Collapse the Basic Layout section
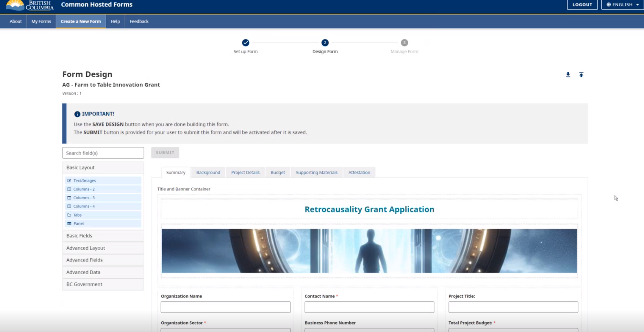The height and width of the screenshot is (332, 644). 103,168
